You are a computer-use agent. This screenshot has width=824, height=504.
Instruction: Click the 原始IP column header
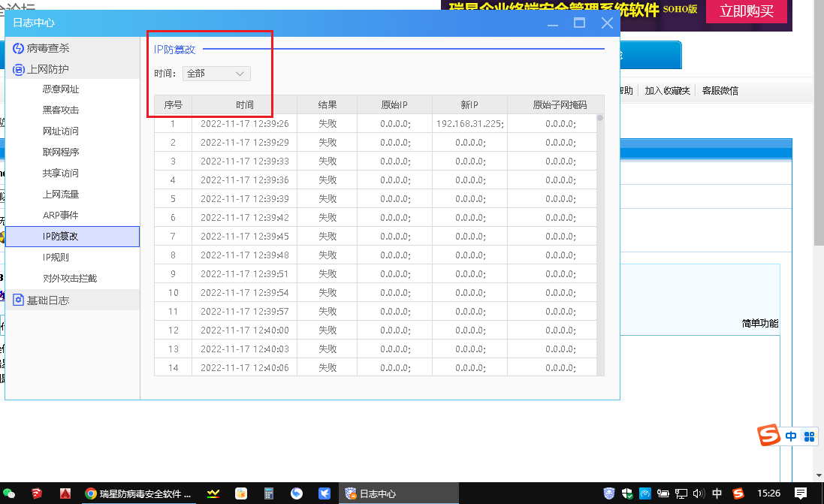click(394, 104)
